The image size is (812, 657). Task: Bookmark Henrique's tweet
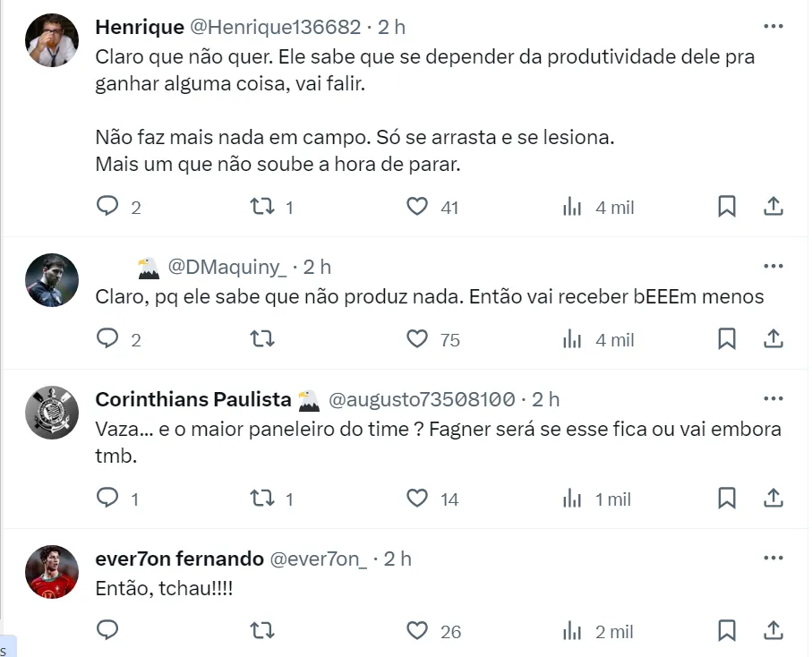(x=727, y=207)
